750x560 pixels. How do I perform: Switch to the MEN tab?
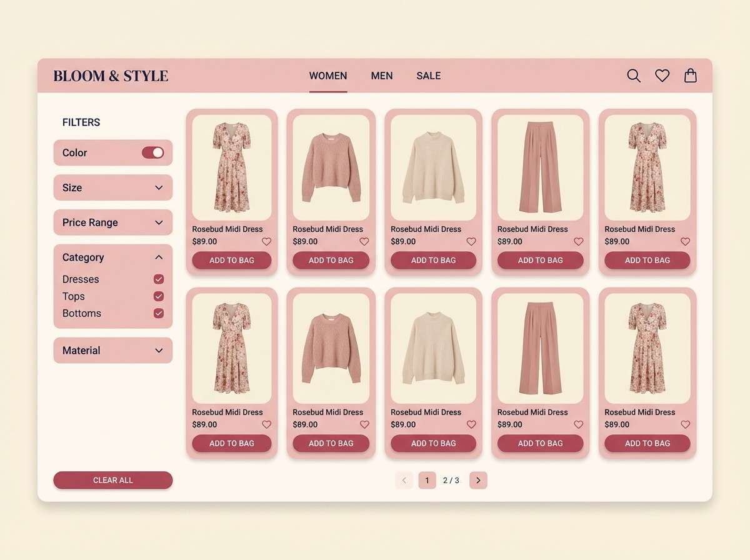tap(382, 76)
